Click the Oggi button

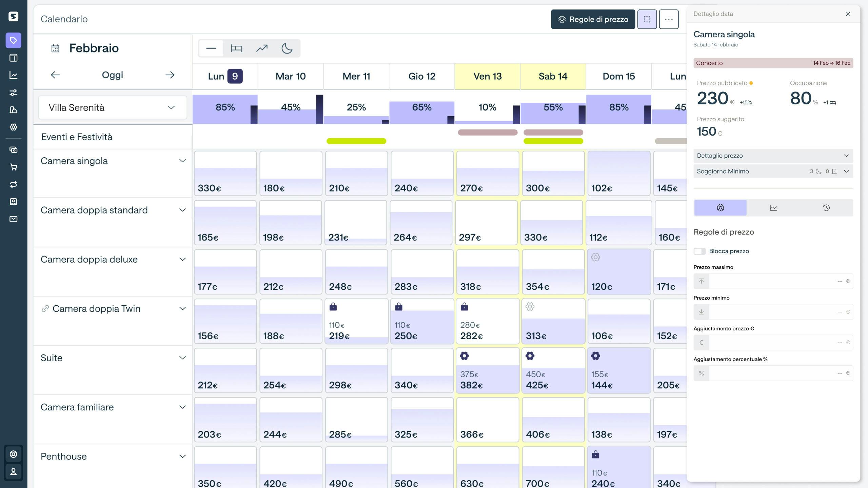pyautogui.click(x=113, y=75)
